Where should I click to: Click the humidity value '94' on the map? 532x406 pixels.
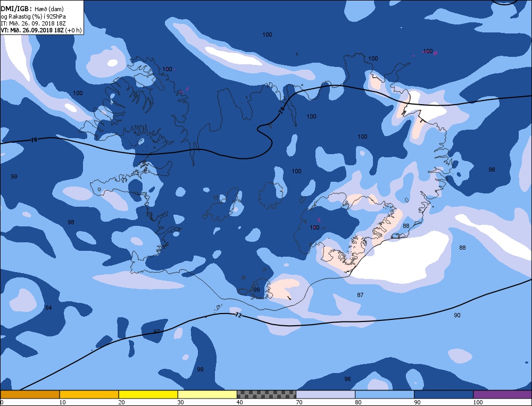pyautogui.click(x=48, y=308)
